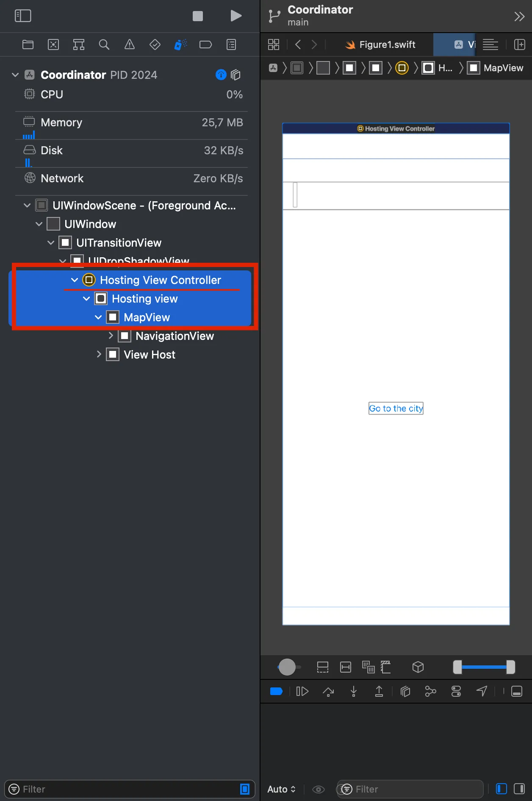This screenshot has height=801, width=532.
Task: Open the find navigator magnifier icon
Action: tap(104, 44)
